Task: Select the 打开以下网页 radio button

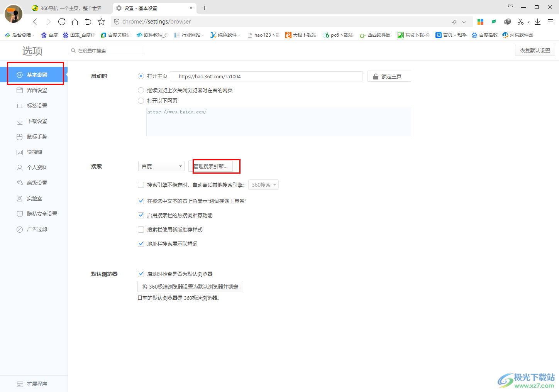Action: (141, 101)
